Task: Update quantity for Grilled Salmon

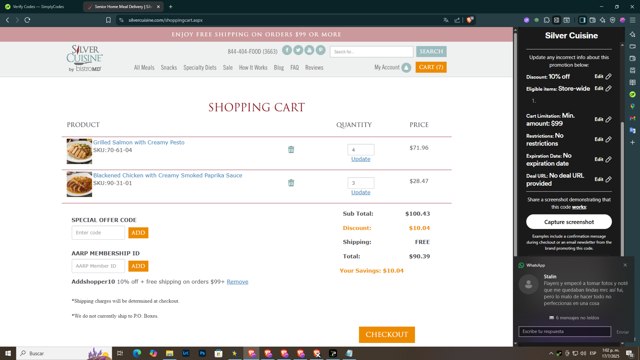Action: (361, 159)
